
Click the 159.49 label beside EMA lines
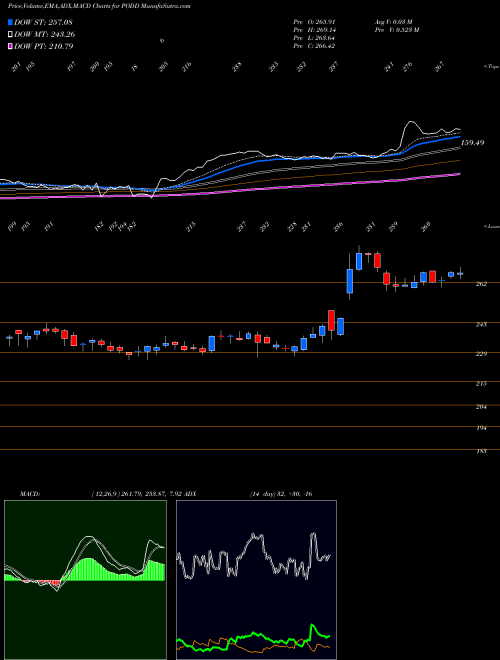[x=473, y=143]
